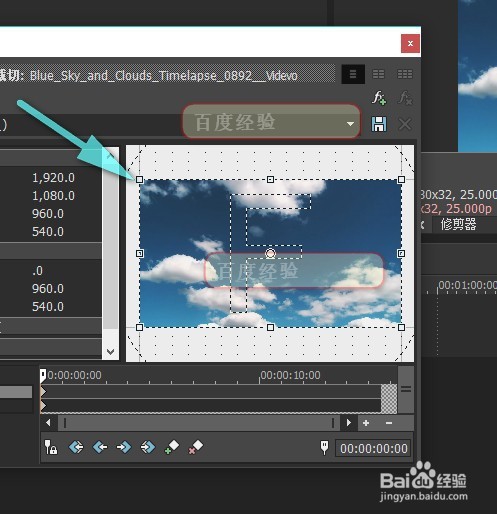497x514 pixels.
Task: Click the top-center crop handle
Action: pyautogui.click(x=270, y=180)
